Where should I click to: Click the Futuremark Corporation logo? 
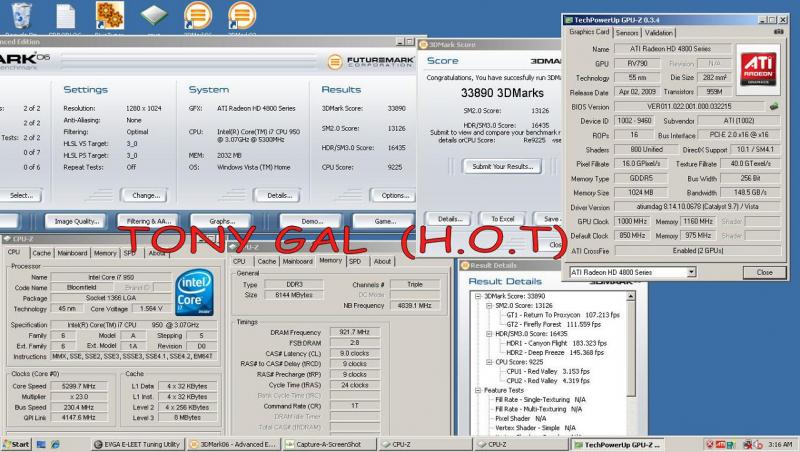click(x=370, y=62)
